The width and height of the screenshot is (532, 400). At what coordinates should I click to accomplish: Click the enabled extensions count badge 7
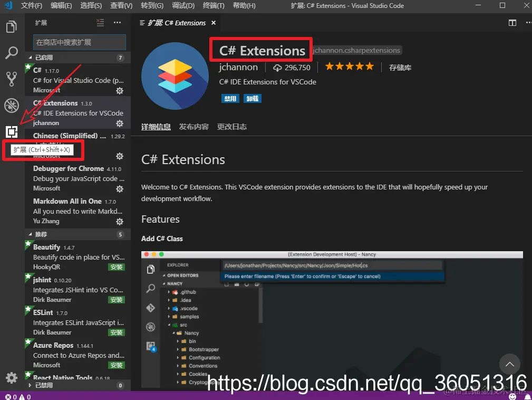(120, 58)
